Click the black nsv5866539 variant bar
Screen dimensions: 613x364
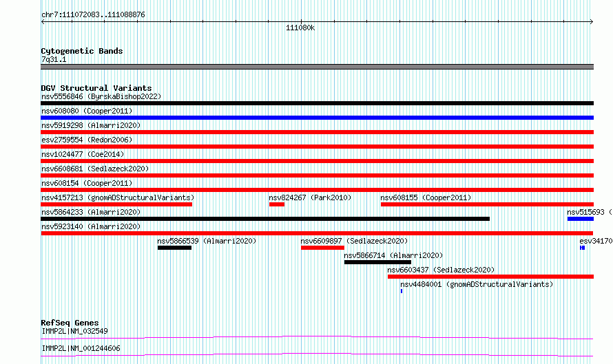click(x=174, y=248)
